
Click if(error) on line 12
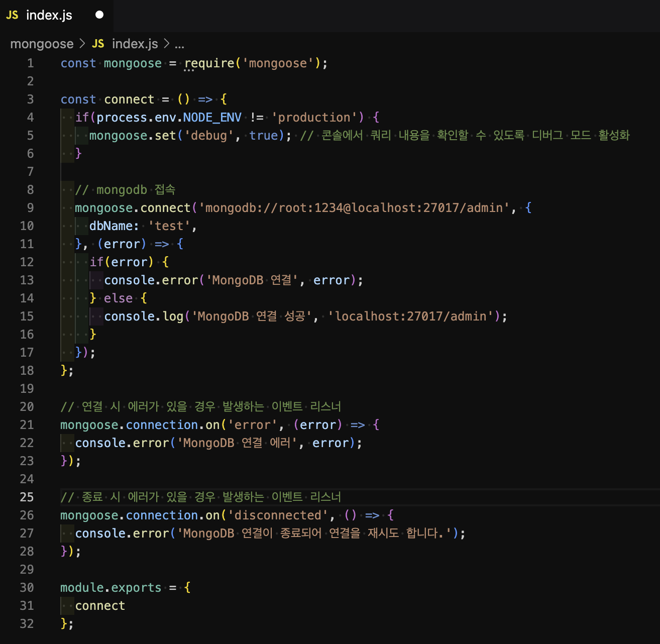(x=122, y=262)
